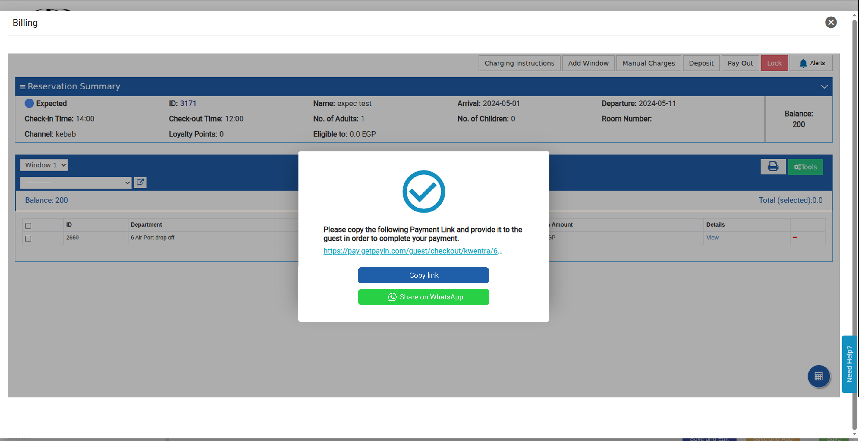Open the getpayin payment link

click(x=412, y=251)
